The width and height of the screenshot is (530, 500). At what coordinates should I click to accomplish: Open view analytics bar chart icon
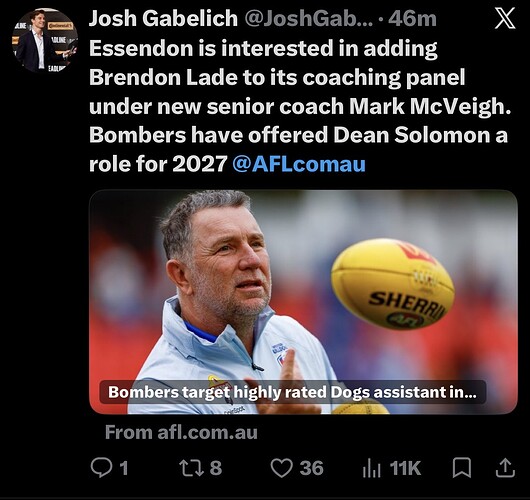[371, 468]
